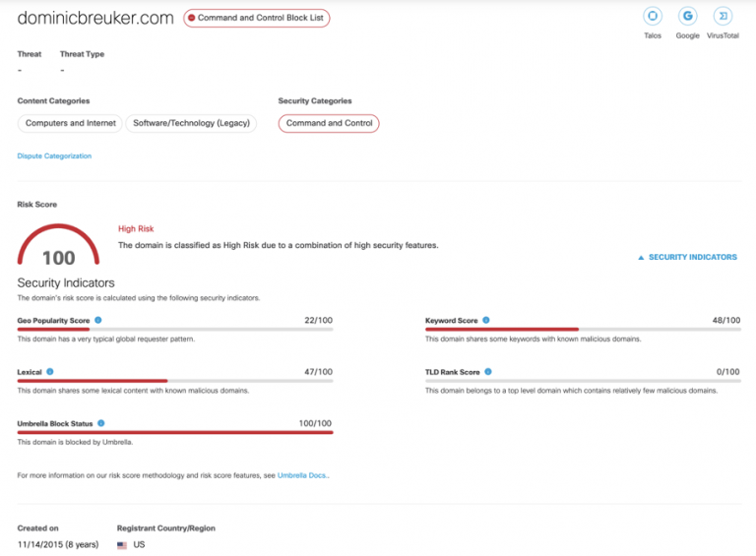Click the risk score gauge showing 100
This screenshot has width=756, height=556.
point(58,248)
